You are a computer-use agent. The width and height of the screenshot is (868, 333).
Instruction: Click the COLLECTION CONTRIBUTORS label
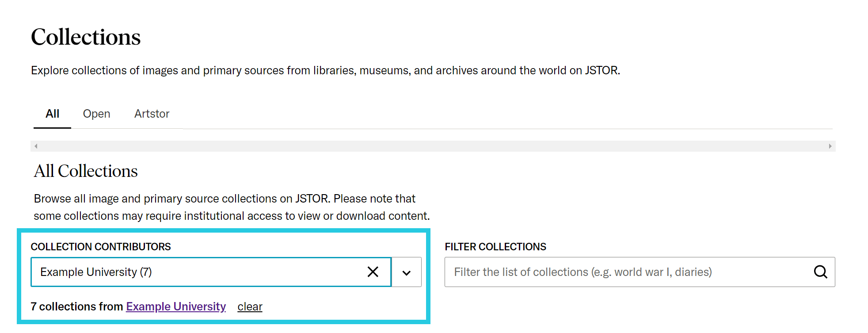point(100,247)
